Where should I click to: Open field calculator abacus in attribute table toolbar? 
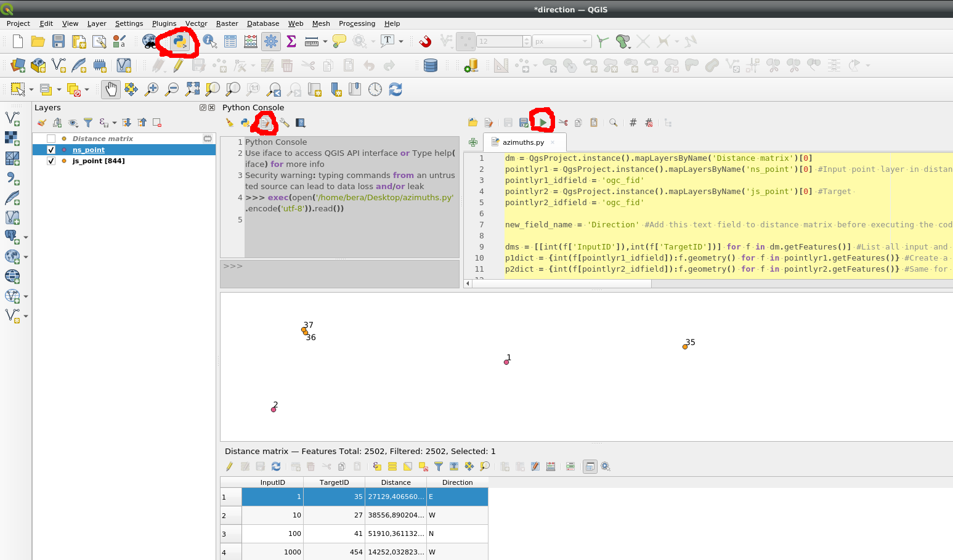(551, 466)
